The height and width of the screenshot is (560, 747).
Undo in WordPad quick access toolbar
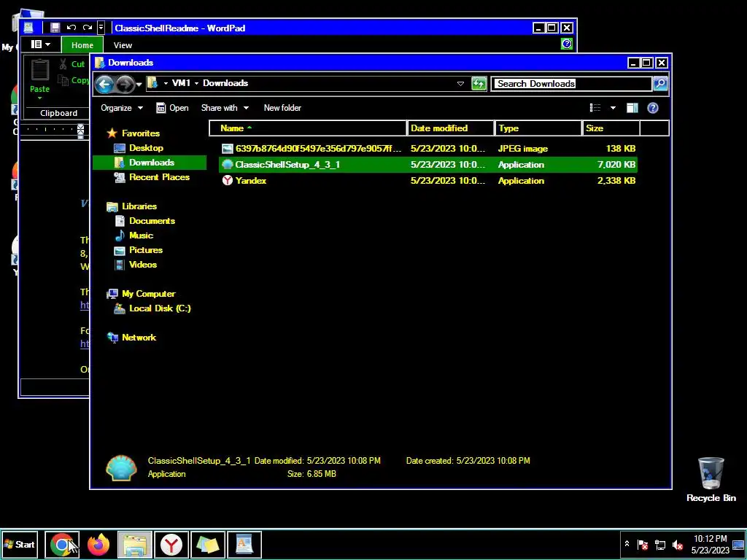pyautogui.click(x=71, y=28)
